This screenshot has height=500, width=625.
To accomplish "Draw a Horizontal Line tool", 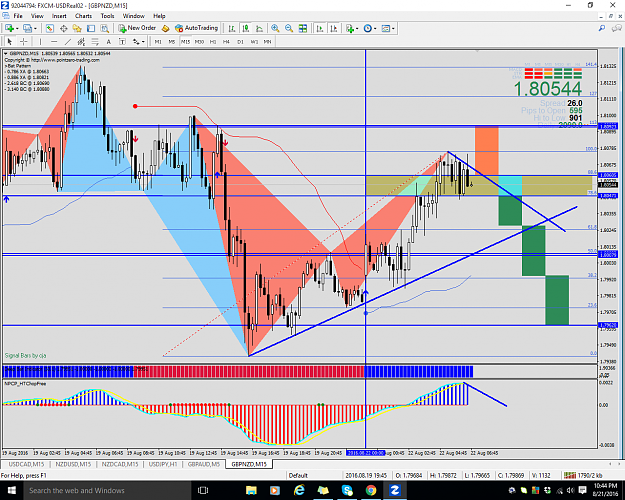I will pos(54,41).
